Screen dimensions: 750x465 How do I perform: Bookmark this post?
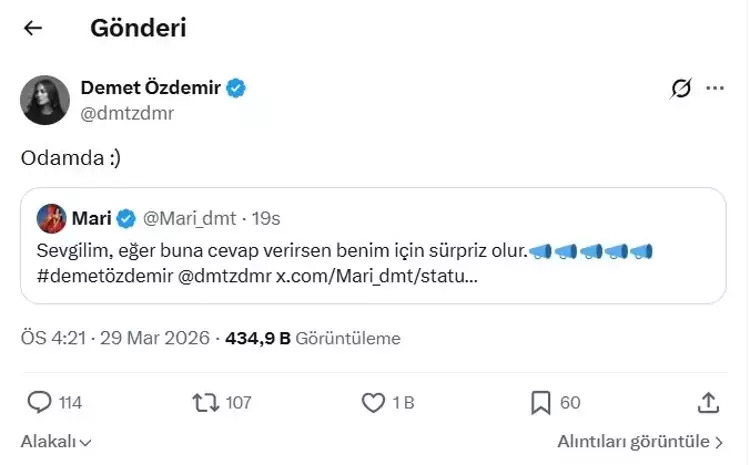[541, 402]
